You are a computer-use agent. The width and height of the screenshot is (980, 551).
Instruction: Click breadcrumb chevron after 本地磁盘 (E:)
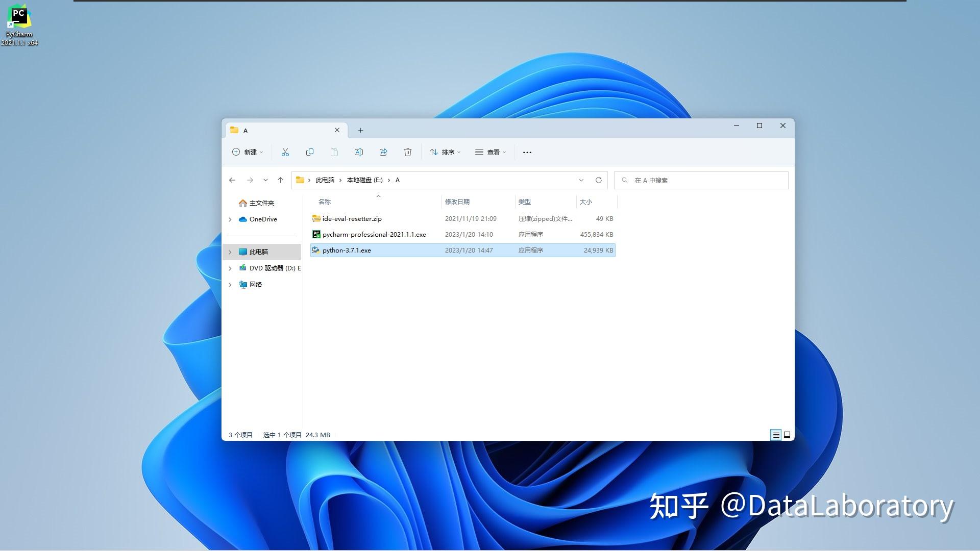coord(389,180)
